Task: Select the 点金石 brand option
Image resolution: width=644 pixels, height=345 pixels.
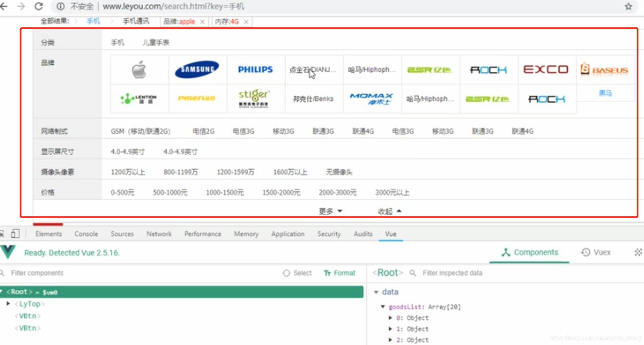Action: pyautogui.click(x=313, y=70)
